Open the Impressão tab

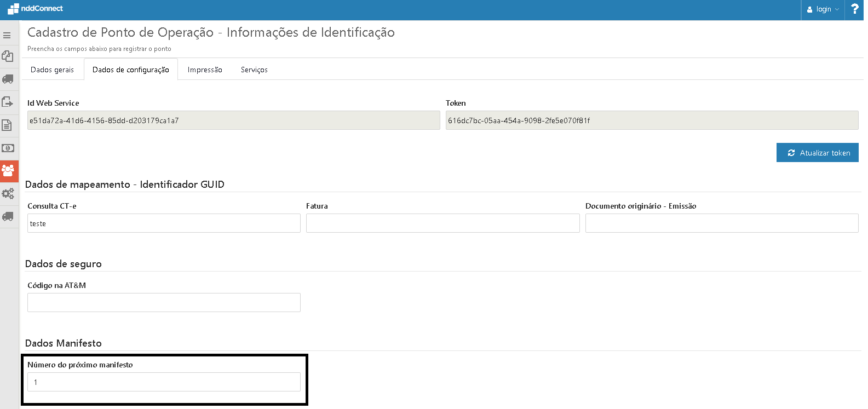(205, 70)
